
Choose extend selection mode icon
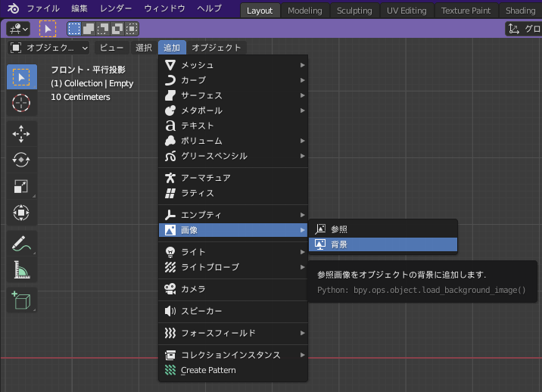[89, 29]
